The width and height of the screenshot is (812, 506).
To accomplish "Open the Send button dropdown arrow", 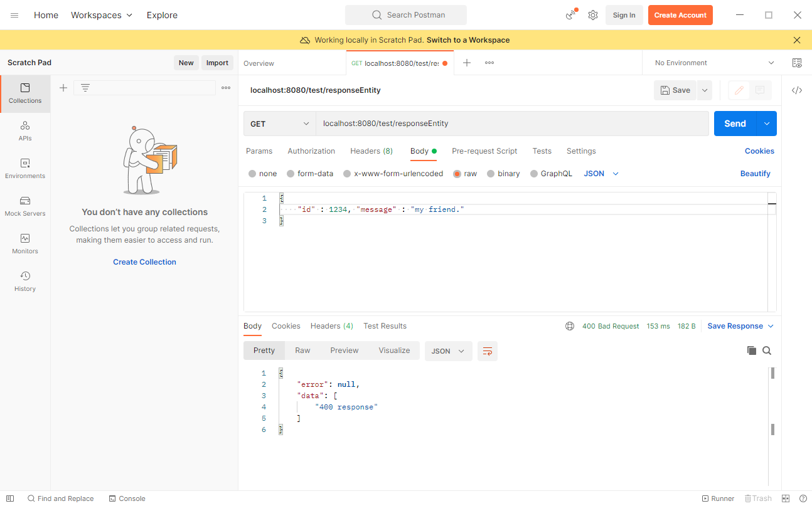I will point(767,124).
